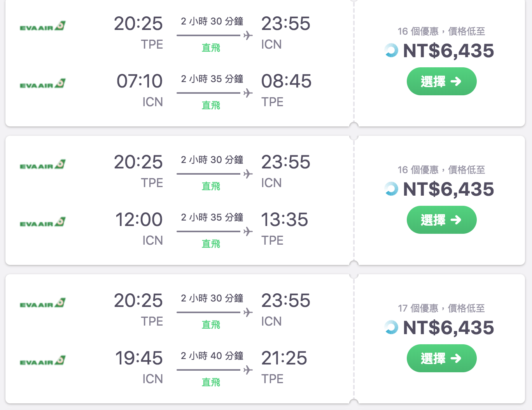532x410 pixels.
Task: Click the 直飛 label under the 2 小時 40 分鐘 flight
Action: (211, 382)
